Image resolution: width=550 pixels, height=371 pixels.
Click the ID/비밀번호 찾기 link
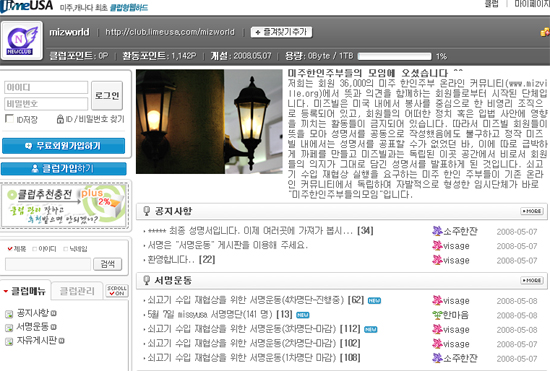(x=95, y=119)
